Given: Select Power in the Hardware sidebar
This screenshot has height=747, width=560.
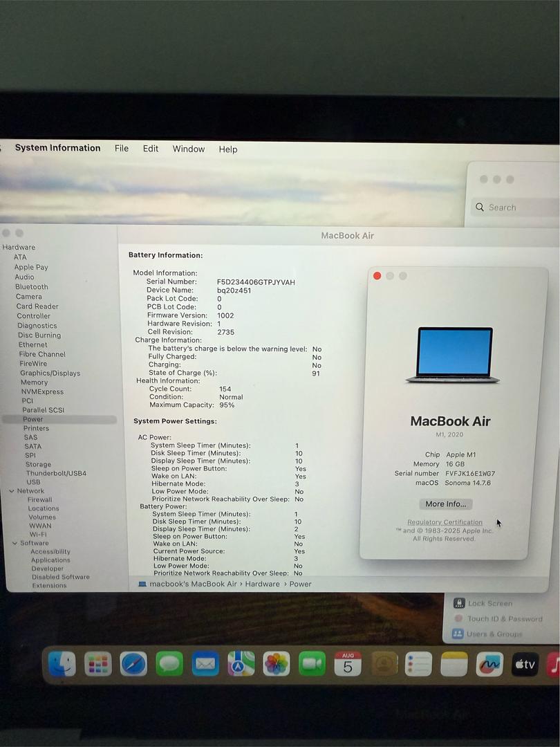Looking at the screenshot, I should (59, 419).
